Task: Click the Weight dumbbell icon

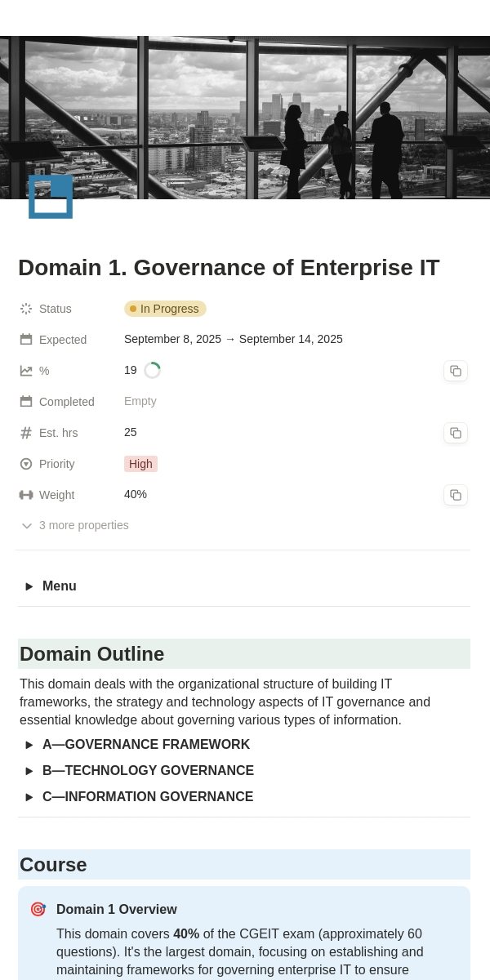Action: tap(26, 495)
